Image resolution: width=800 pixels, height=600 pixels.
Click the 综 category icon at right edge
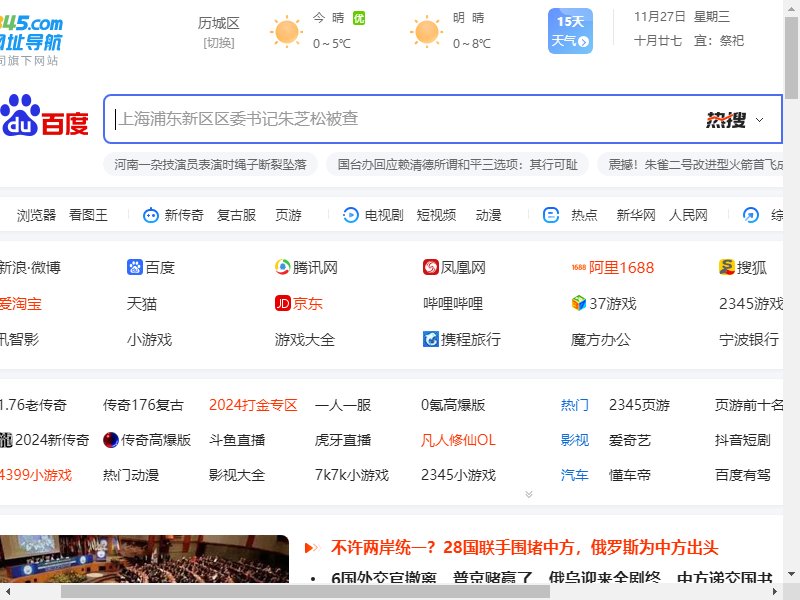pyautogui.click(x=751, y=215)
